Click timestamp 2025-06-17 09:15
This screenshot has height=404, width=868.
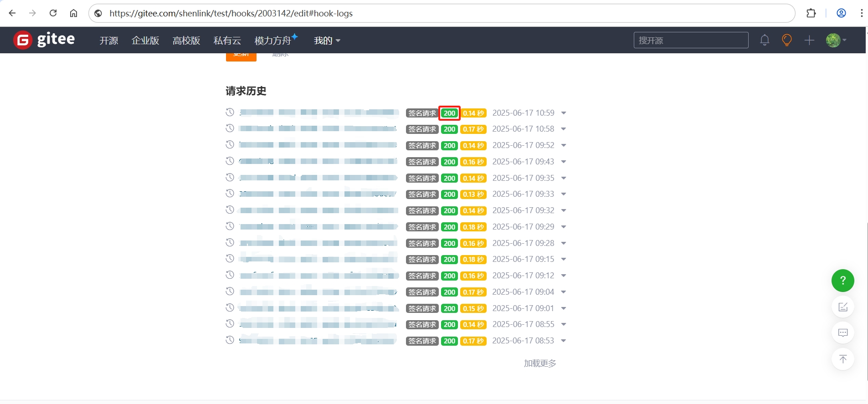click(x=523, y=259)
